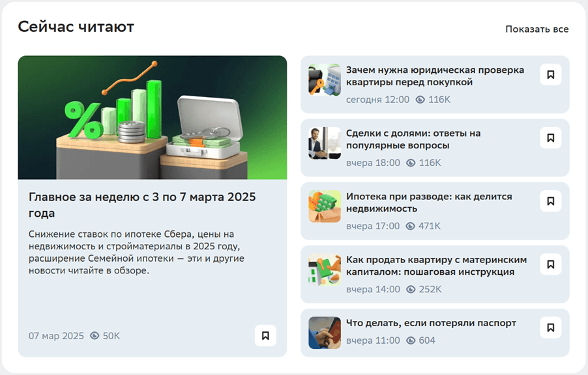Click the eye views icon showing 50K
The width and height of the screenshot is (588, 375).
click(x=95, y=336)
